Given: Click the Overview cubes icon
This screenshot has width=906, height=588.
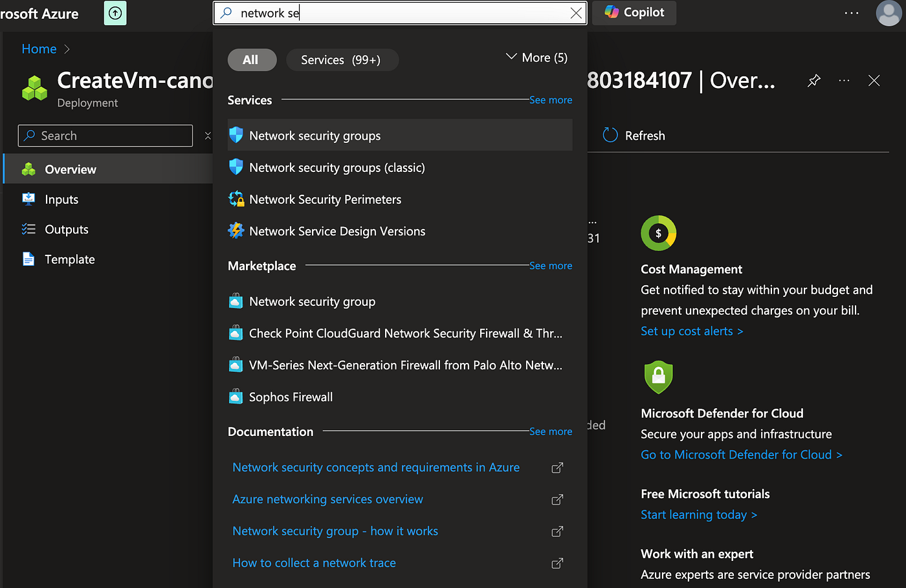Looking at the screenshot, I should tap(28, 169).
